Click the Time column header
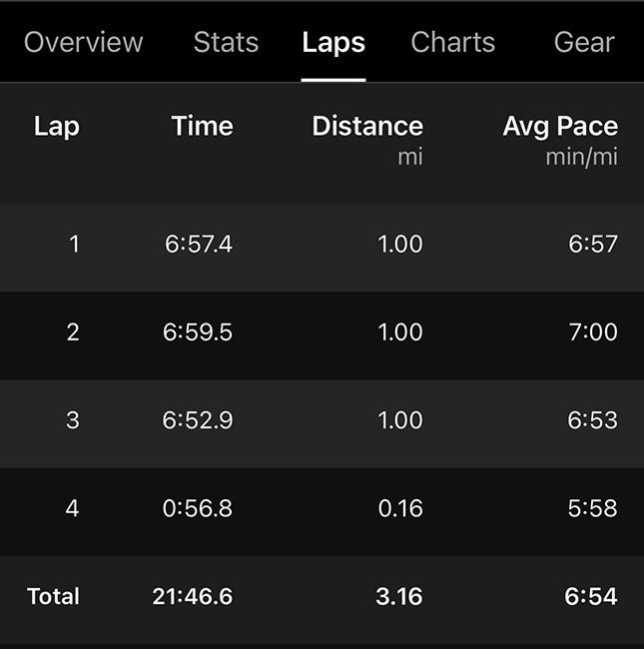This screenshot has width=644, height=649. 202,127
